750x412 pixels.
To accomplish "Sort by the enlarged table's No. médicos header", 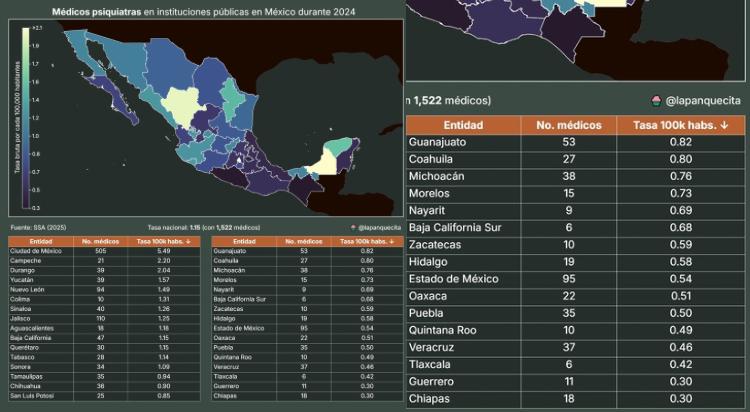I will tap(568, 126).
